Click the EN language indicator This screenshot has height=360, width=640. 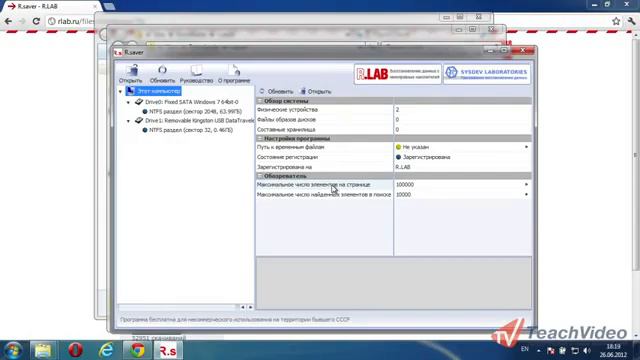pos(525,349)
